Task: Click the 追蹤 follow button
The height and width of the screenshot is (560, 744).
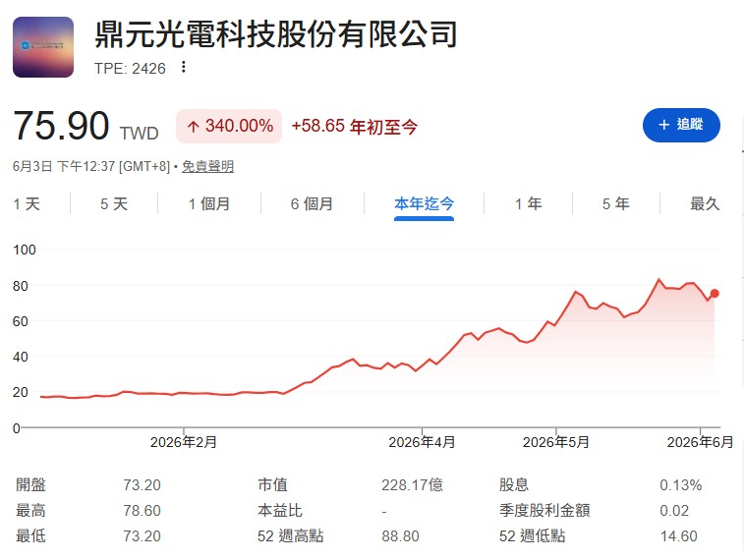Action: pyautogui.click(x=681, y=125)
